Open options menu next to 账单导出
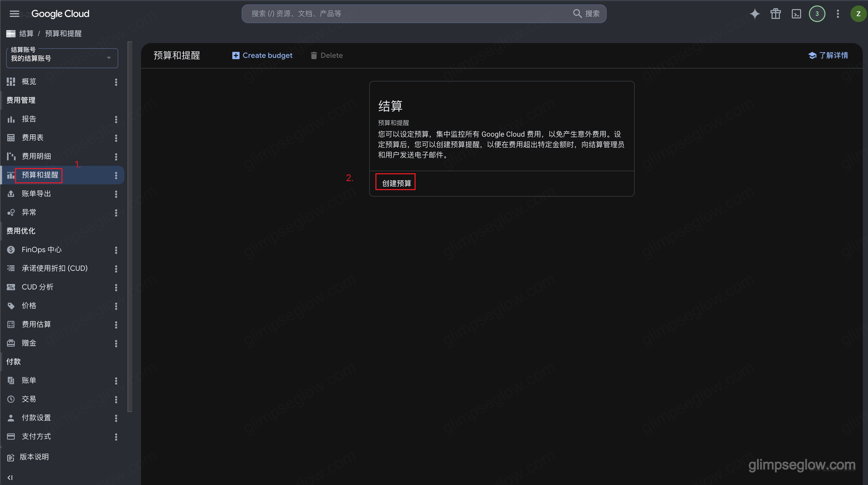 [x=116, y=194]
